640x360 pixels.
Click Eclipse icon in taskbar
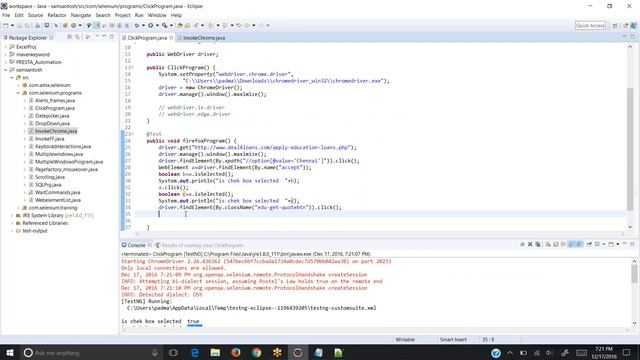tap(298, 352)
